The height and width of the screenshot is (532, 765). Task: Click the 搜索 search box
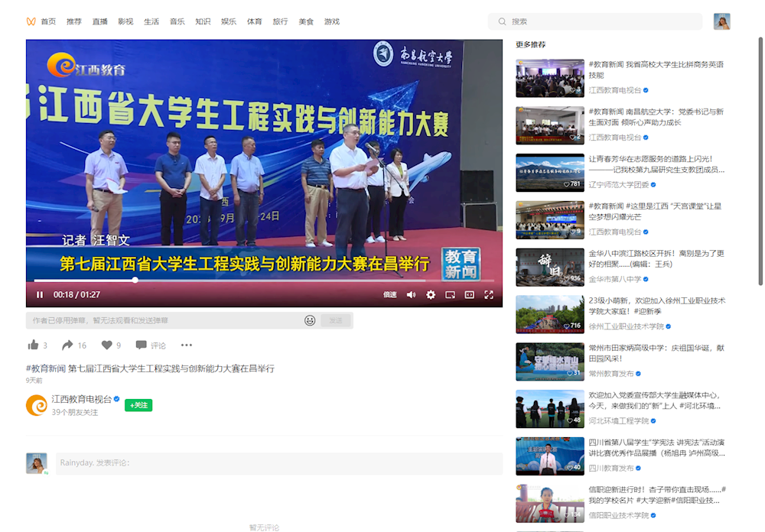click(x=597, y=21)
